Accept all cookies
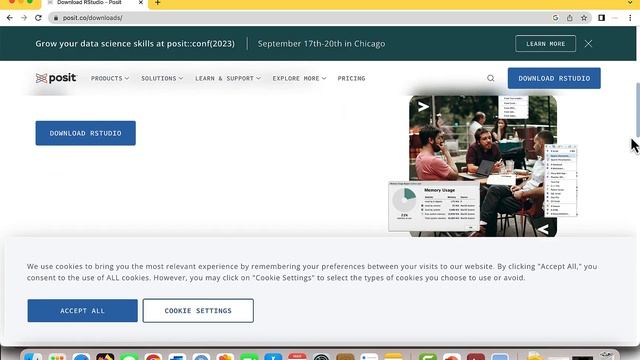The height and width of the screenshot is (360, 640). 82,311
